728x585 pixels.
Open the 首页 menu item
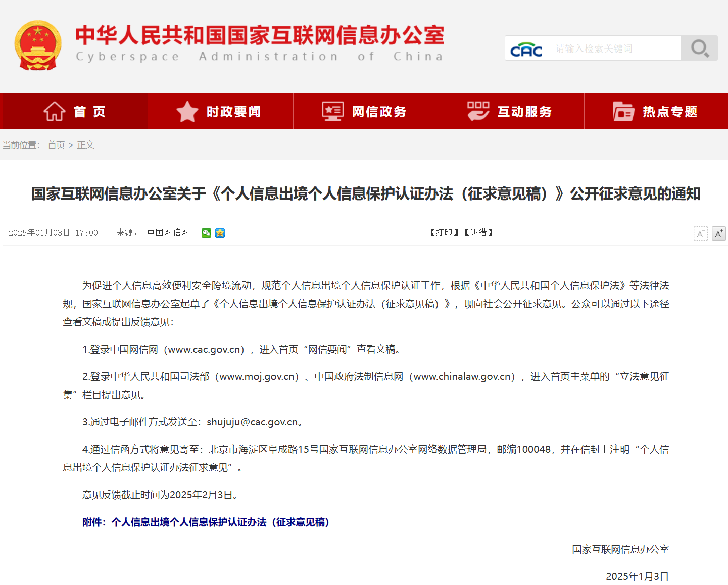coord(75,111)
